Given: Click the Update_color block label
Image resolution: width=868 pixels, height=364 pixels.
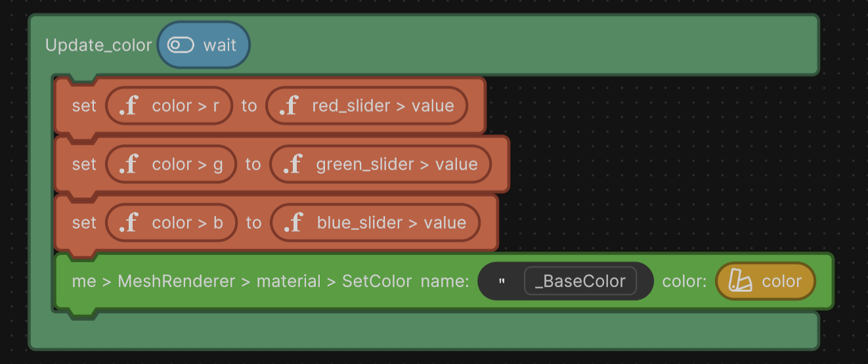Looking at the screenshot, I should (98, 45).
